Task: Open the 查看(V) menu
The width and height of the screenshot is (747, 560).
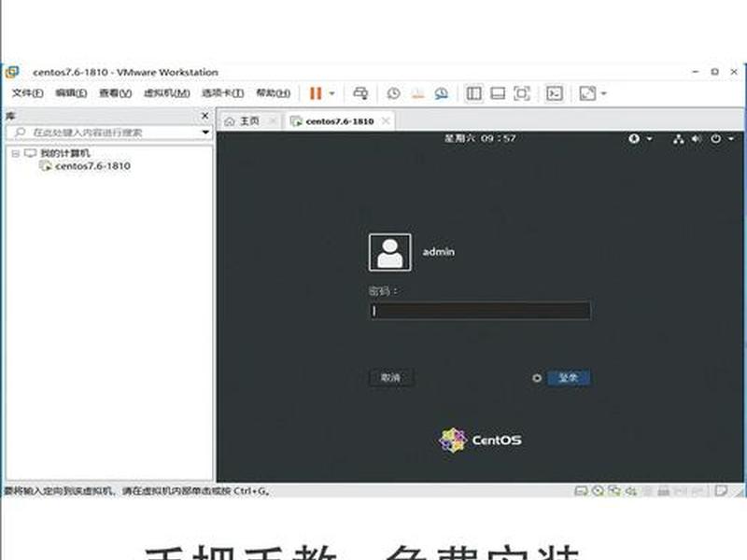Action: point(115,92)
